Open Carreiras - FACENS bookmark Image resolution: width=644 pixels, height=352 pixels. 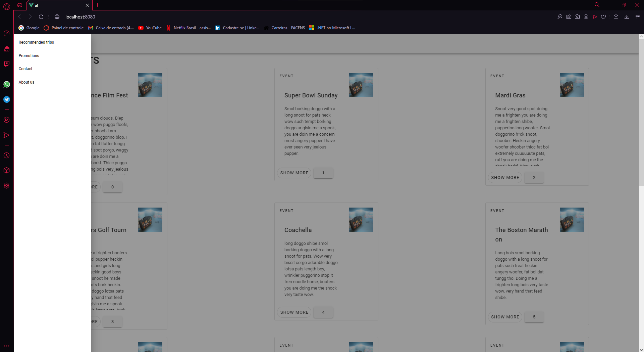[284, 28]
